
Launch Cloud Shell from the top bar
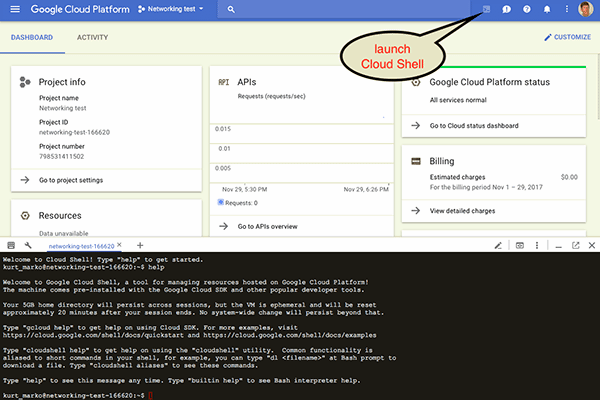coord(486,9)
